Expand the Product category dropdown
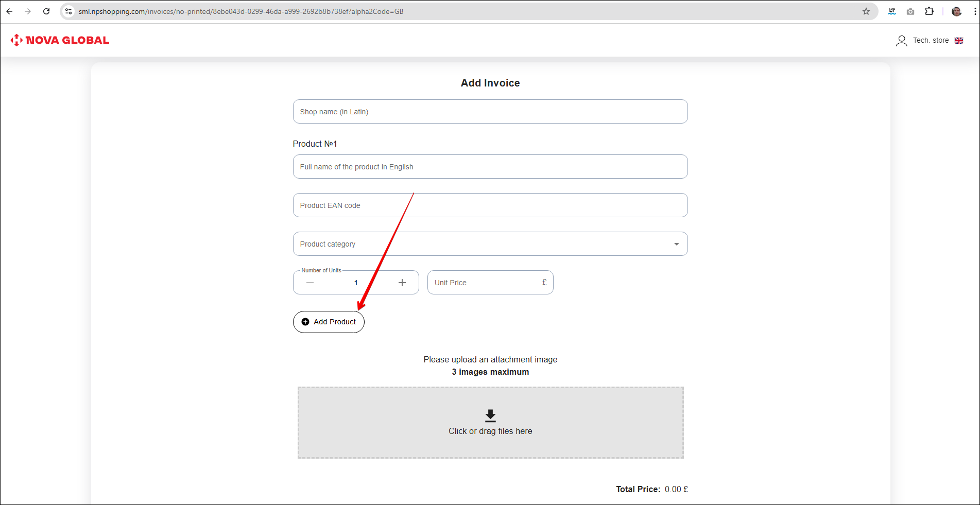980x505 pixels. pyautogui.click(x=676, y=244)
